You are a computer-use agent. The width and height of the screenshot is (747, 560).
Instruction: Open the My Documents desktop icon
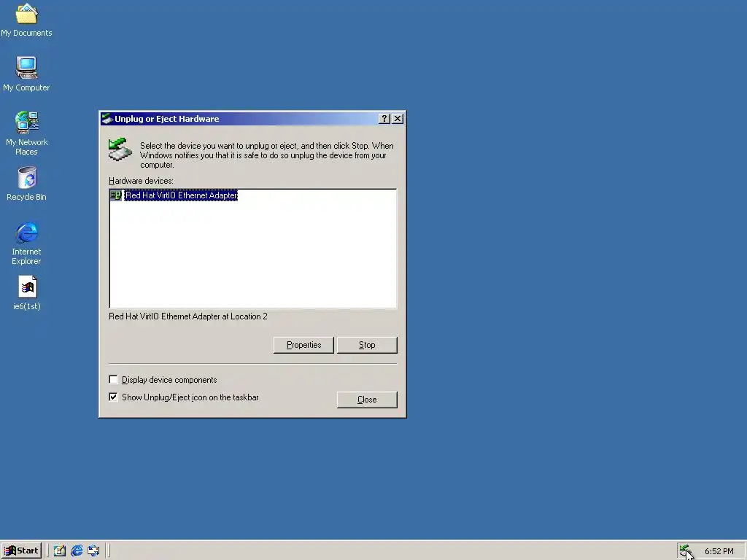point(26,19)
